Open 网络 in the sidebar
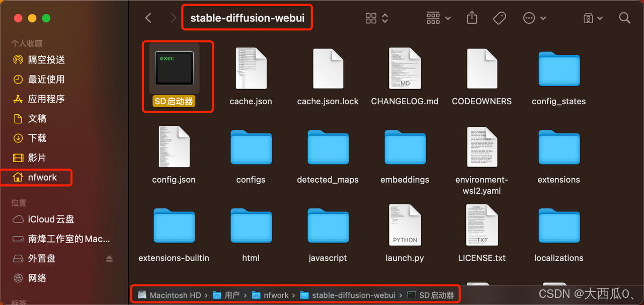644x305 pixels. pyautogui.click(x=30, y=278)
